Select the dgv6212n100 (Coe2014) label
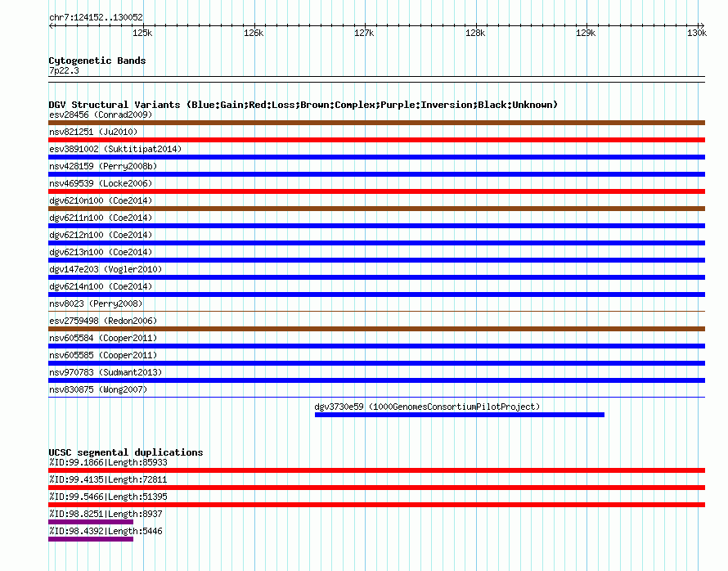The image size is (728, 571). [x=101, y=235]
